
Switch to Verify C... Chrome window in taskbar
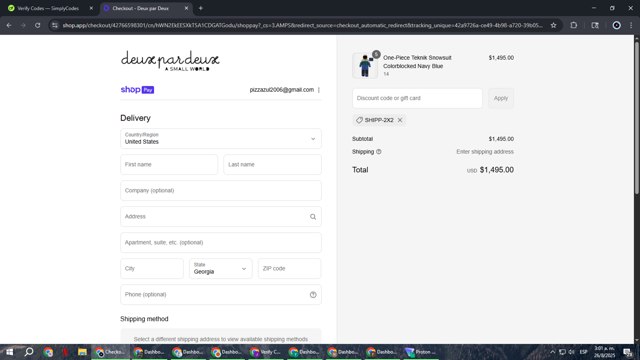266,352
